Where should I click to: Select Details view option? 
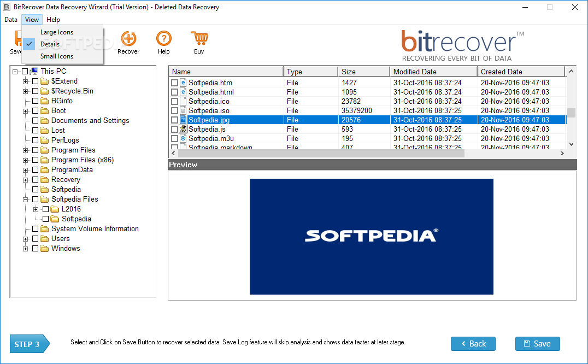pos(50,44)
